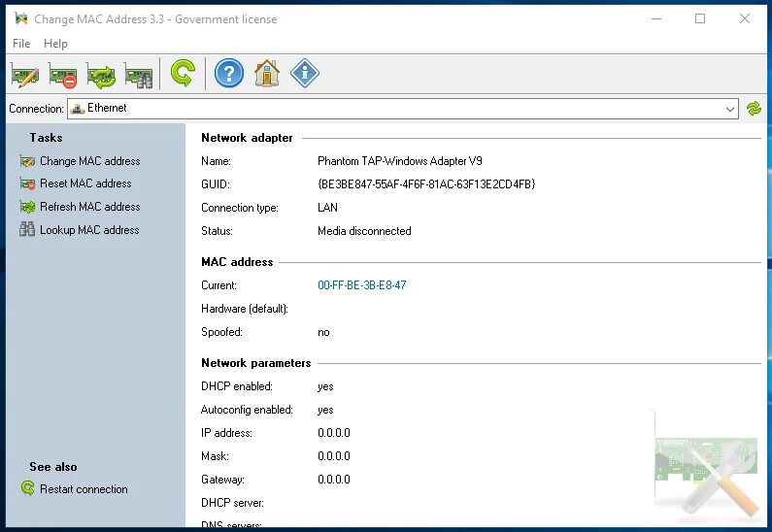Close the Change MAC Address window
772x532 pixels.
(745, 18)
